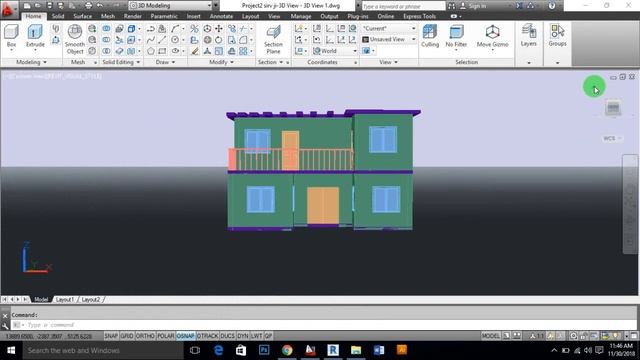Click the Erase modify tool

tap(195, 51)
